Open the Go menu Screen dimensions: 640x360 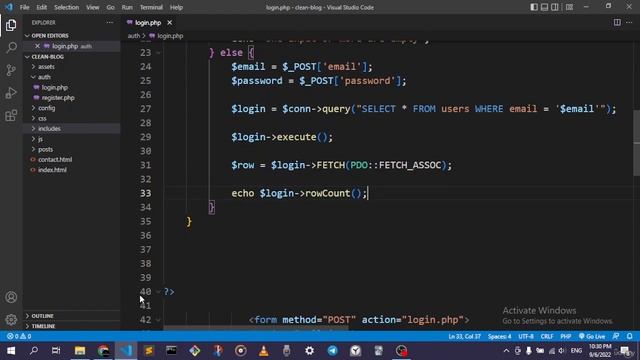[111, 7]
